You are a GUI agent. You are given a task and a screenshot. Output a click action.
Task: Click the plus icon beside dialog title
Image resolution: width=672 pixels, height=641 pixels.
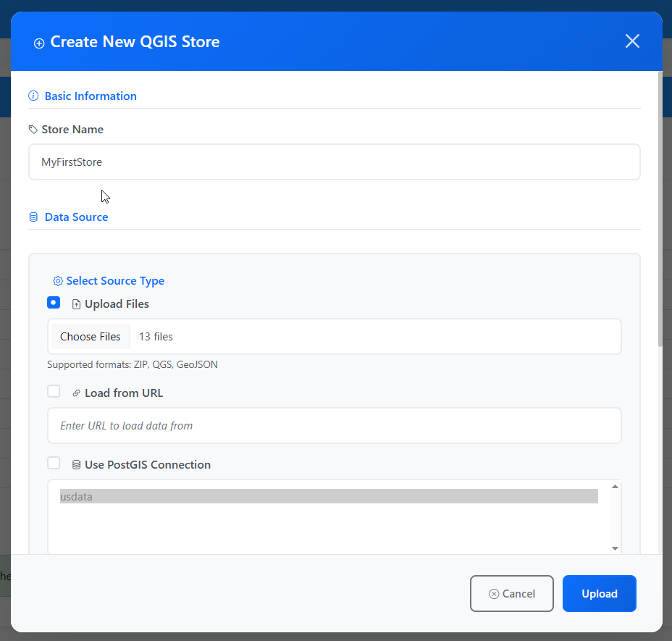(39, 43)
